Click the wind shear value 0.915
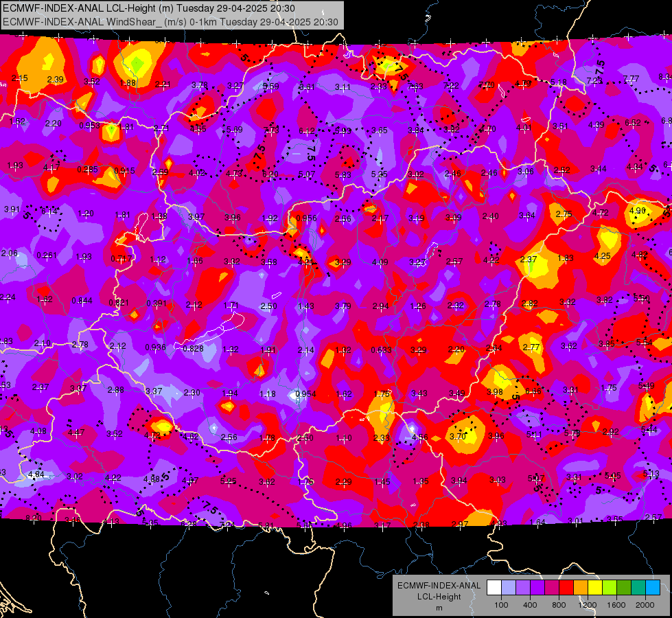Screen dimensions: 672x618 [125, 171]
